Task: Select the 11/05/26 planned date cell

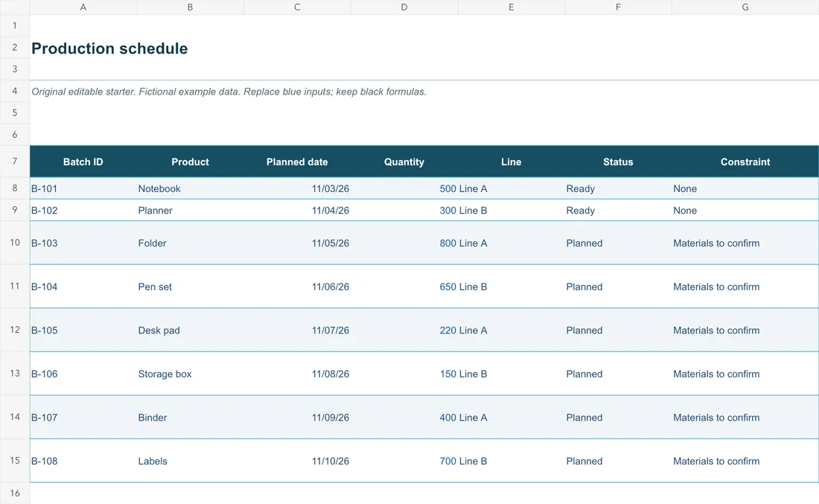Action: [296, 243]
